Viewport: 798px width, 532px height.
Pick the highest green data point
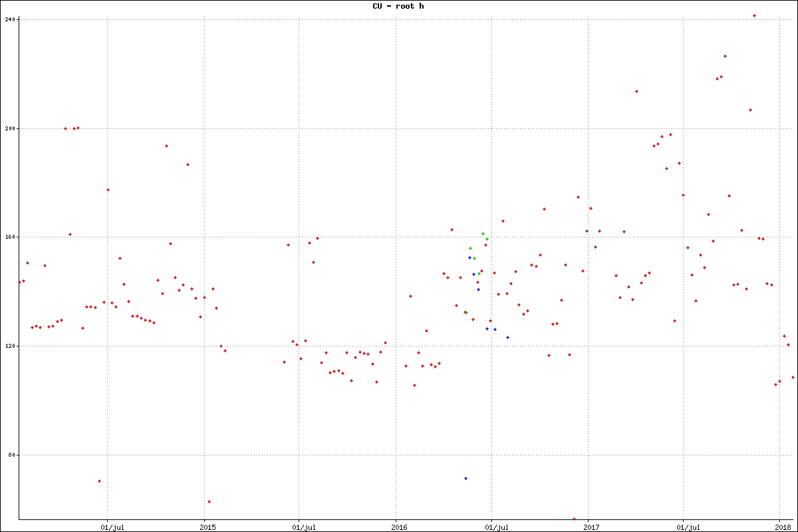[x=483, y=233]
